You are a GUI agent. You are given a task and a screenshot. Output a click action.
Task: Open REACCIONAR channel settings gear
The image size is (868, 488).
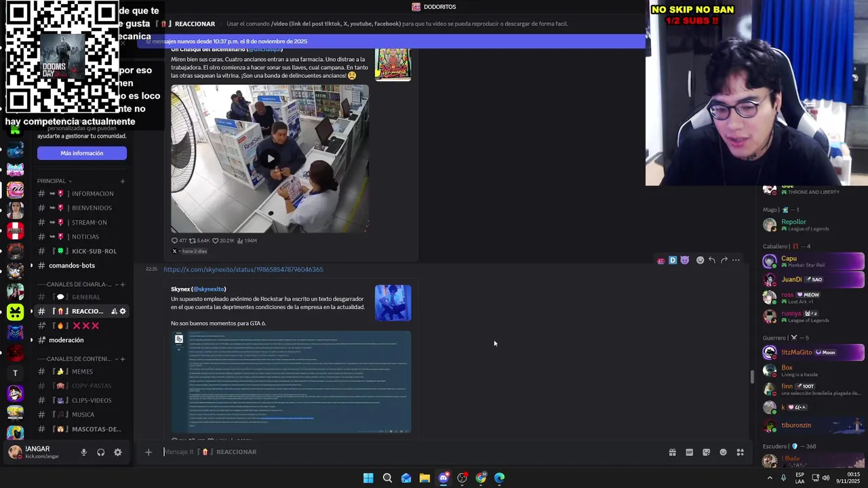(123, 311)
